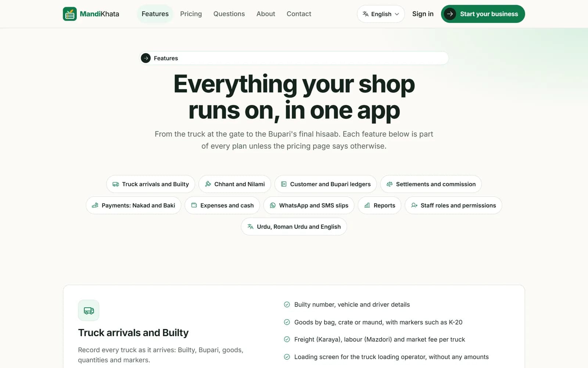Image resolution: width=588 pixels, height=368 pixels.
Task: Click 'From the truck at the gate' subtitle
Action: (x=294, y=140)
